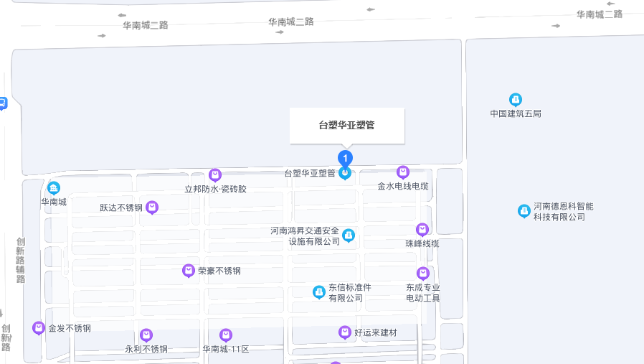Click the 华南城 label text
Screen dimensions: 644x364
tap(54, 202)
